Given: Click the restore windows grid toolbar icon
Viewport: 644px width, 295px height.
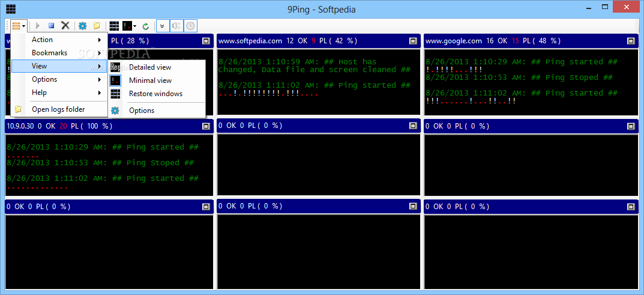Looking at the screenshot, I should pos(114,26).
